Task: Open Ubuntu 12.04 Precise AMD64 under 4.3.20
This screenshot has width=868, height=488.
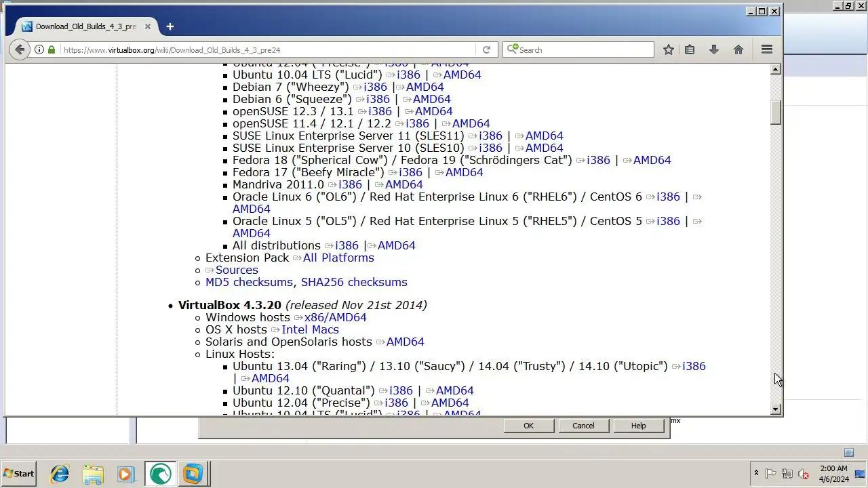Action: (x=450, y=403)
